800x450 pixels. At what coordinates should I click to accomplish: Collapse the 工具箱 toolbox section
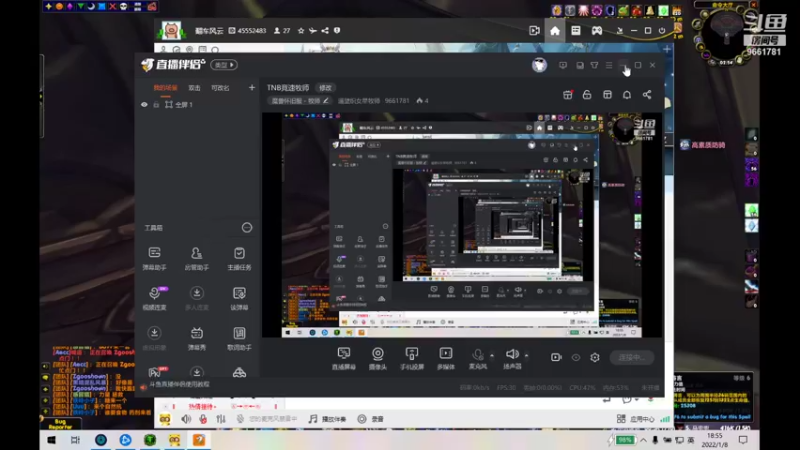247,228
